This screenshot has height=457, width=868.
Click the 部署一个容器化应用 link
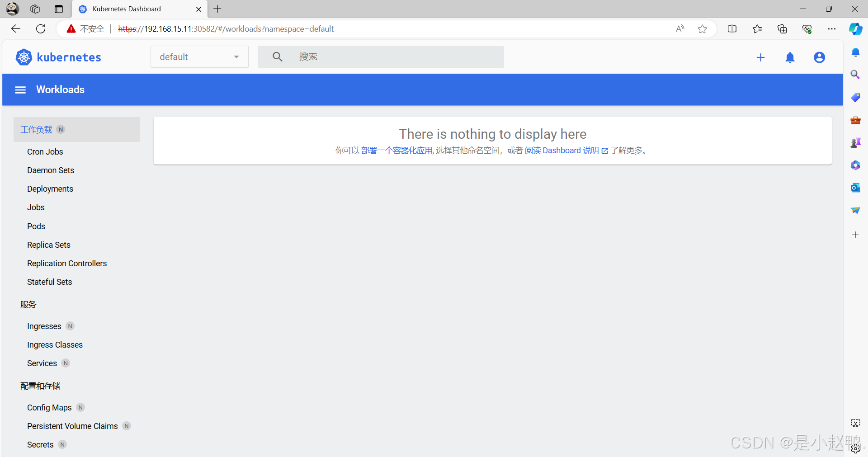[x=397, y=151]
